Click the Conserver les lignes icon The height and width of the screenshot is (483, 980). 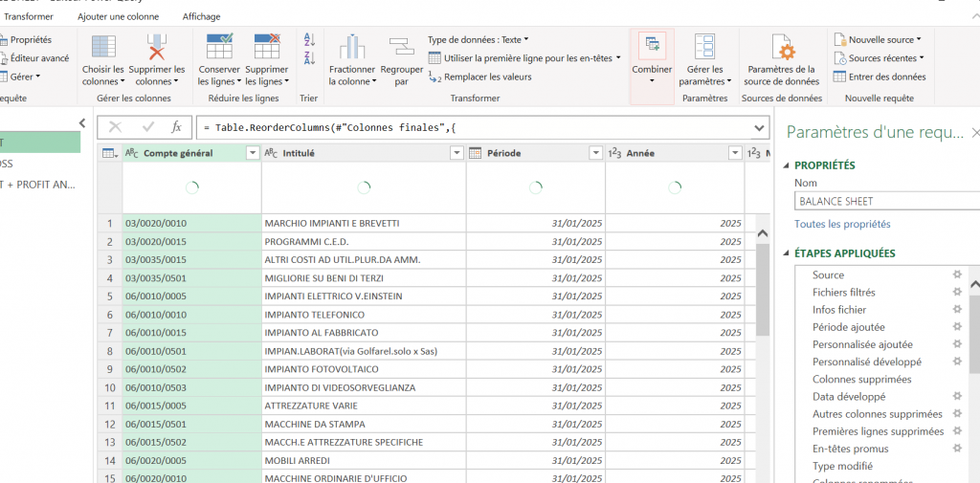click(x=219, y=47)
